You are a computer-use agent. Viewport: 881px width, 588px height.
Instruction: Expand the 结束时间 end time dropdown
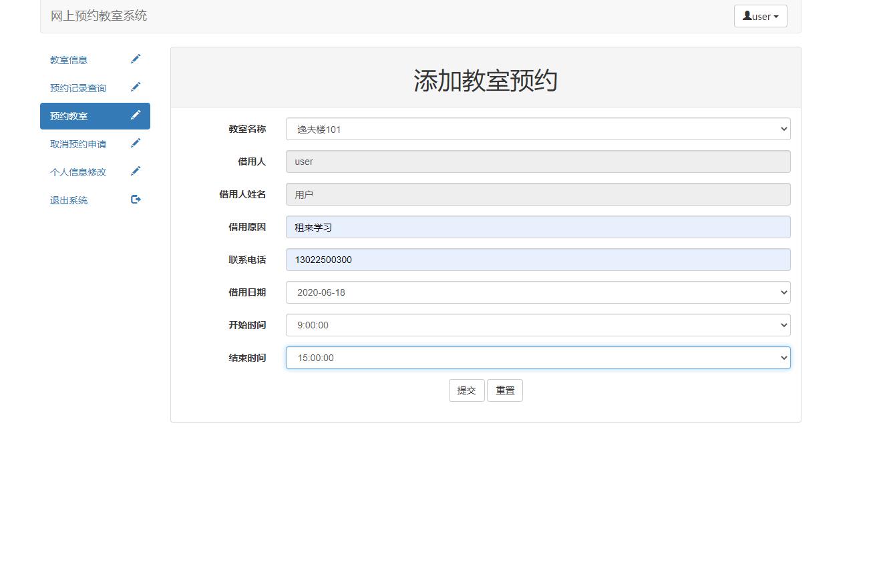(782, 358)
